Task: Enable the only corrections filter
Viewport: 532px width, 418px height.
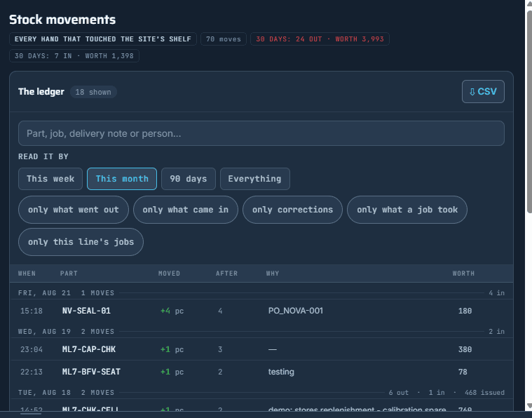Action: coord(292,210)
